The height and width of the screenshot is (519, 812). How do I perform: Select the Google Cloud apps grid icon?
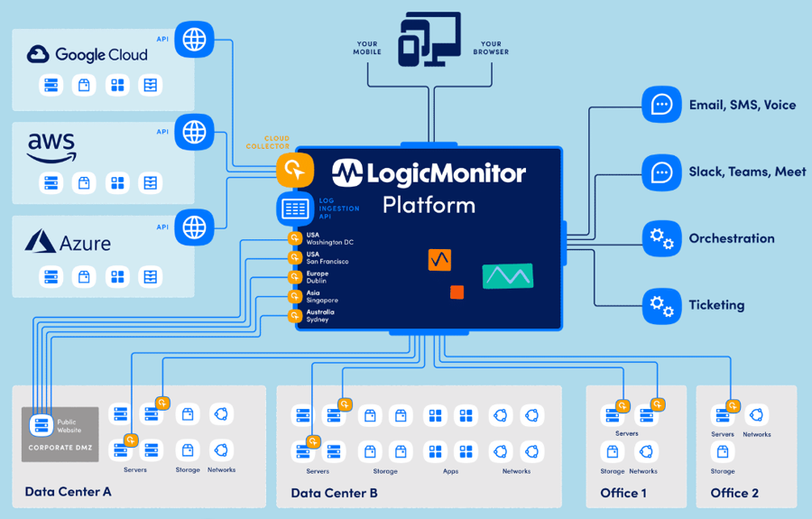117,85
